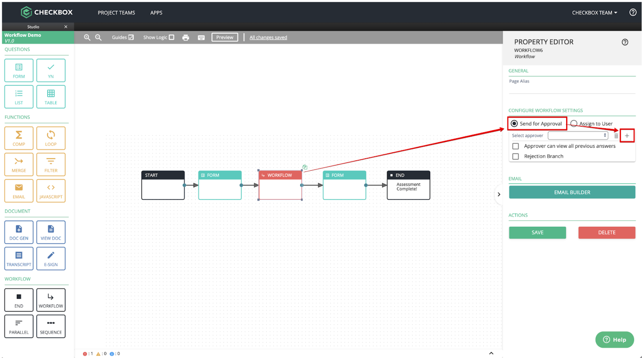Select the START node on canvas

click(163, 186)
